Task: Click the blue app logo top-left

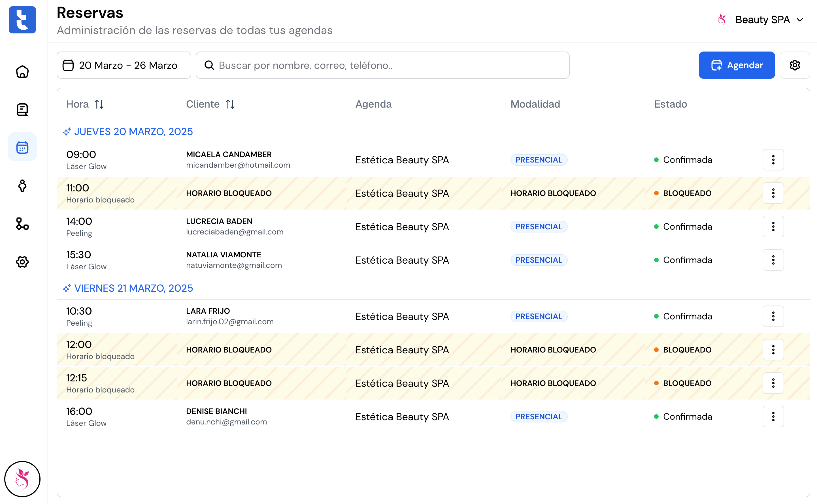Action: coord(22,20)
